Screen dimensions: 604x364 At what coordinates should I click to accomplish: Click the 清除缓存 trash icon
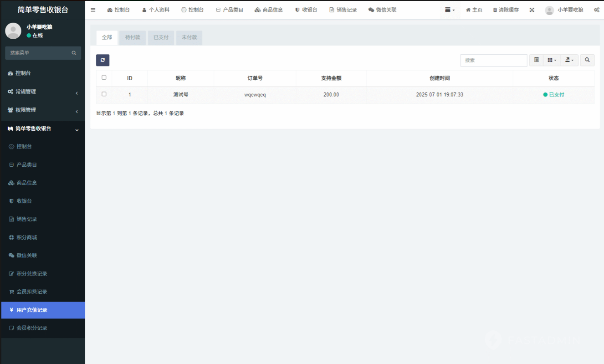click(x=495, y=10)
